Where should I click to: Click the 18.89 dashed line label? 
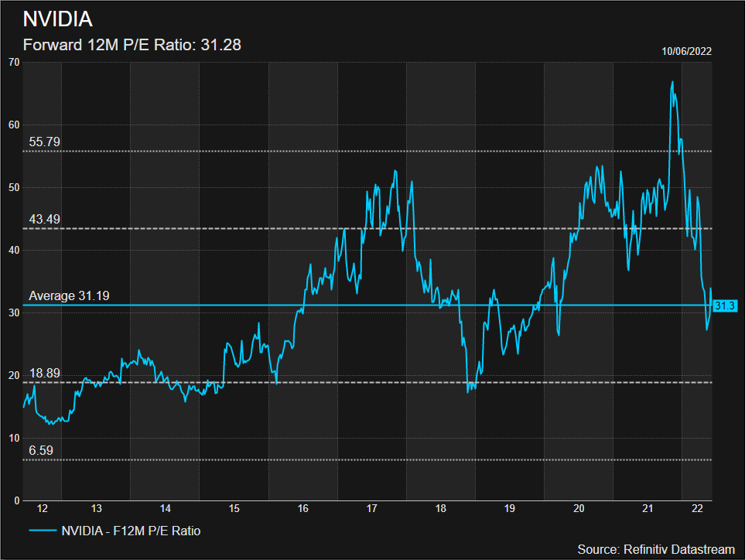coord(45,374)
